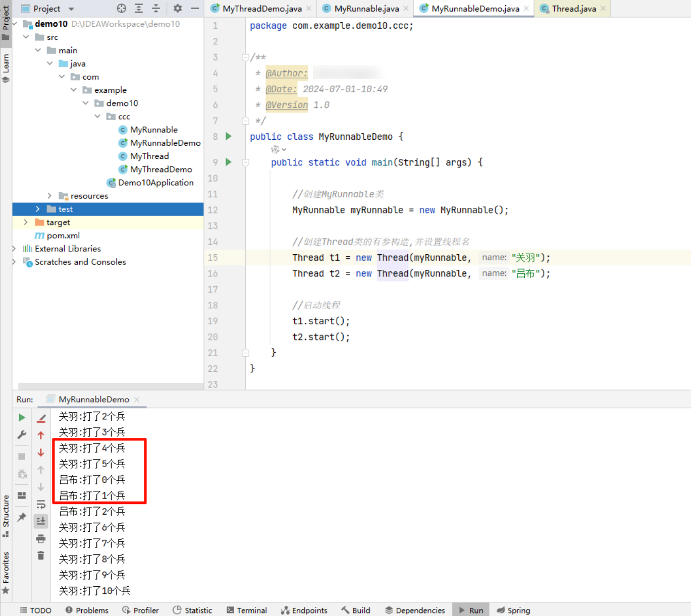Viewport: 691px width, 616px height.
Task: Click the locate/select opened file target icon
Action: pyautogui.click(x=122, y=8)
